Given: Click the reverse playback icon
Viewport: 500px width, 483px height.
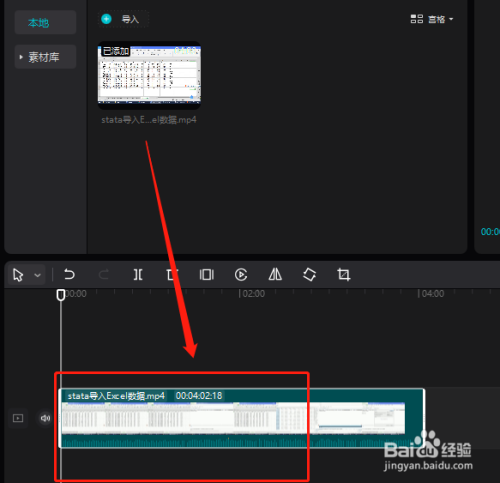Looking at the screenshot, I should tap(241, 275).
